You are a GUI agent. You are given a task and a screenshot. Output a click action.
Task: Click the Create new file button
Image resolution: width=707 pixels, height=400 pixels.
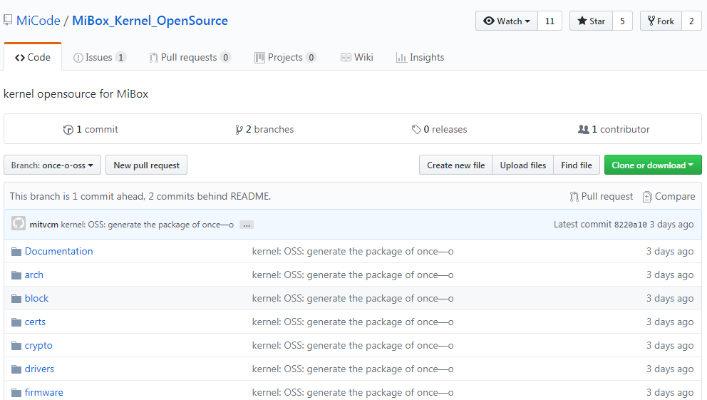456,165
